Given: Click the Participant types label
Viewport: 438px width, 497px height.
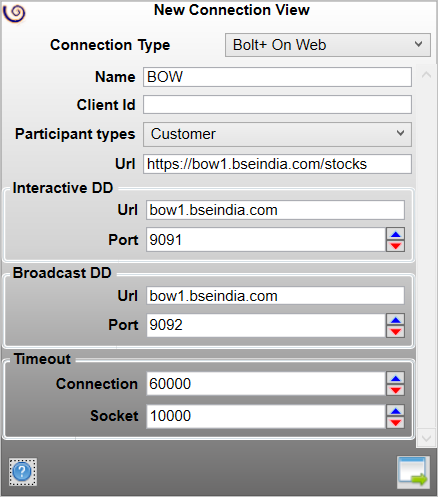Looking at the screenshot, I should click(75, 134).
